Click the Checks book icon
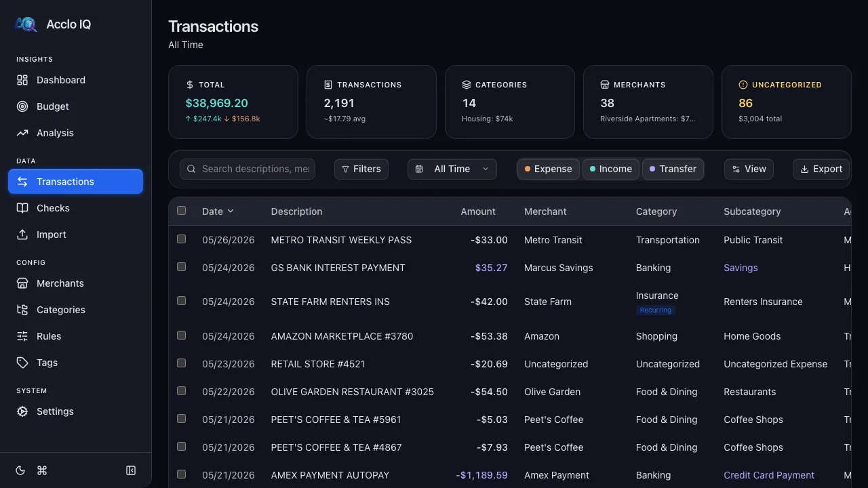This screenshot has height=488, width=868. point(22,208)
